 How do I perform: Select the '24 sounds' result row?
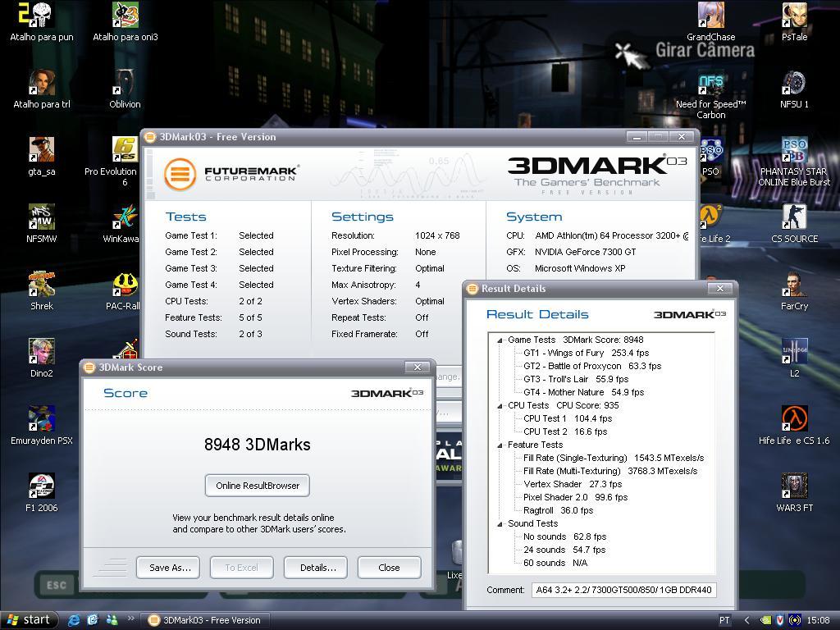[x=564, y=550]
